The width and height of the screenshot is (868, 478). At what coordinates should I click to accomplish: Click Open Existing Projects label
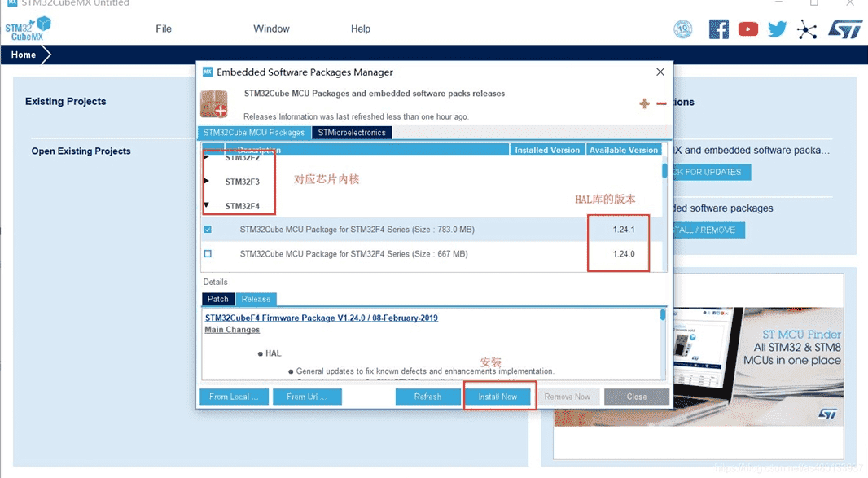click(81, 151)
